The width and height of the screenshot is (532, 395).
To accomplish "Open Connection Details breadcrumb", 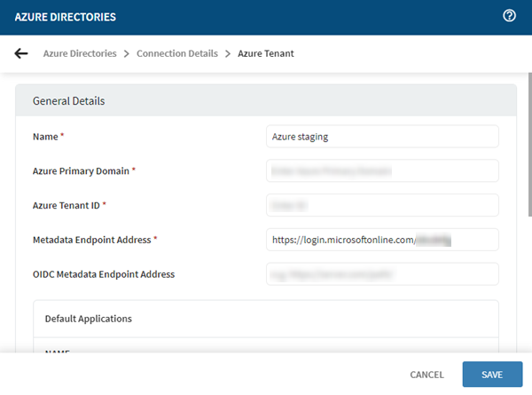I will click(x=177, y=53).
